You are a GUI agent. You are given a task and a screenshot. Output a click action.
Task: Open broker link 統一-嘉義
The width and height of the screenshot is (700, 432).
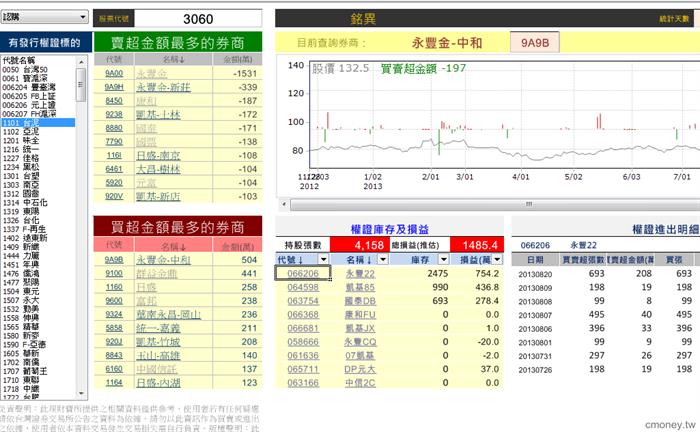[x=158, y=328]
